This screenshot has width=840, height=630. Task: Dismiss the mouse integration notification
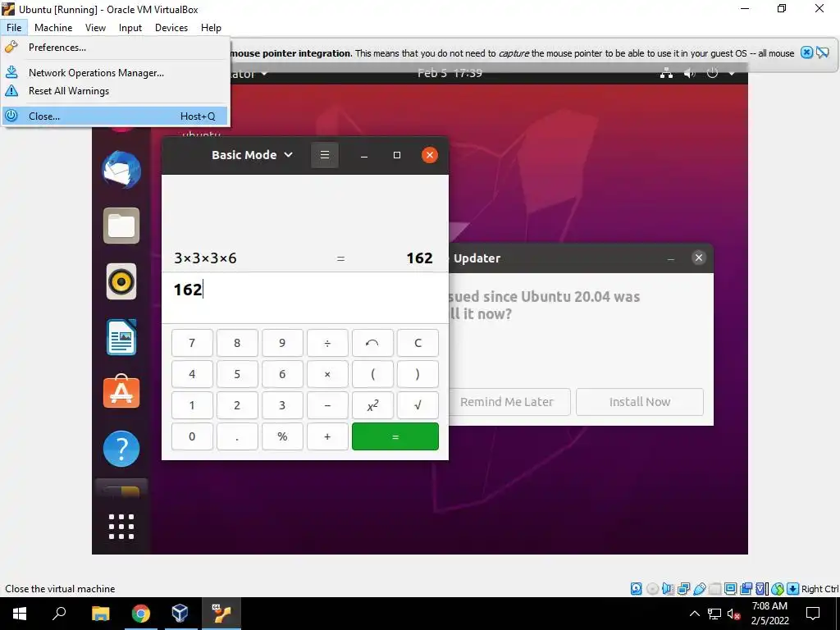[x=806, y=52]
